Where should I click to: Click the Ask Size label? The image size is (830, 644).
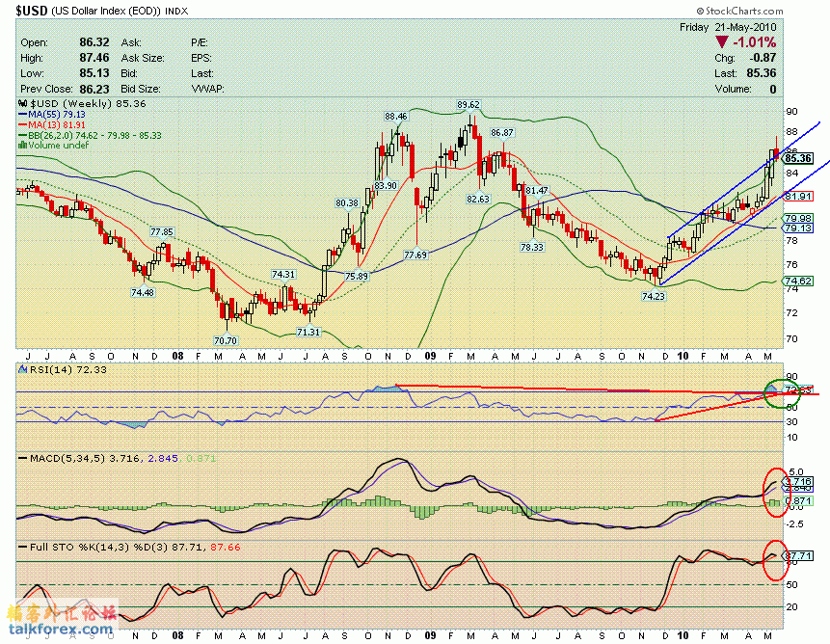143,58
